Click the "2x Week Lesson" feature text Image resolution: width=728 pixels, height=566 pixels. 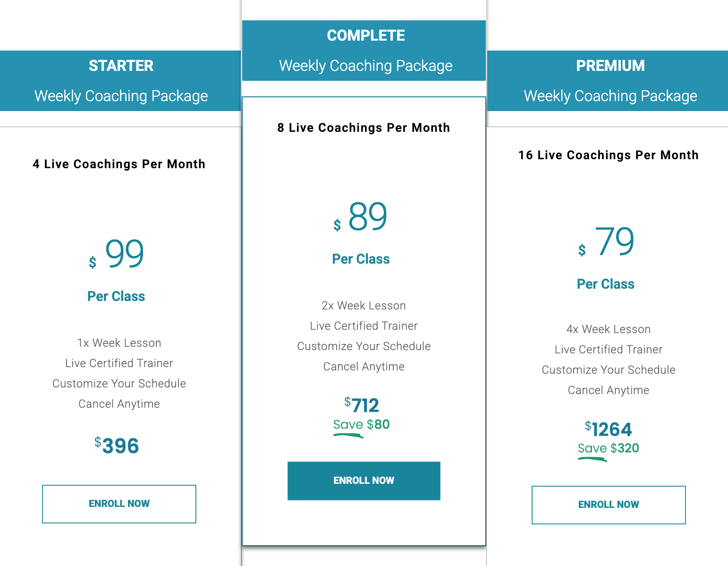[364, 306]
